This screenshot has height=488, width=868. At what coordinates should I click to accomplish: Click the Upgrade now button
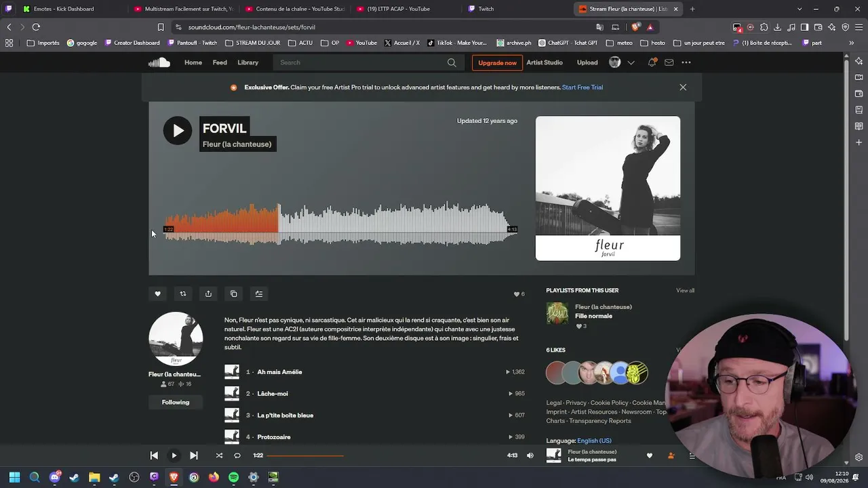497,62
